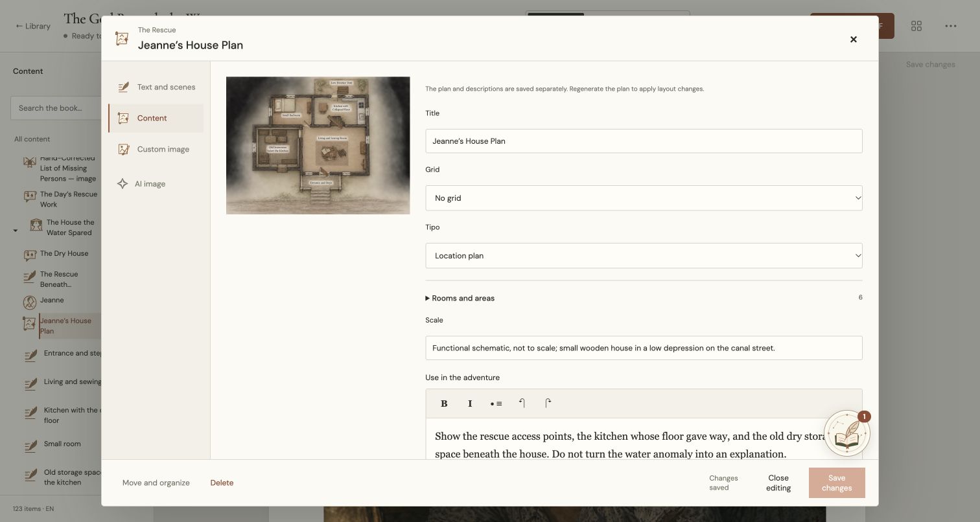Open the floating quill-and-book assistant button
Image resolution: width=980 pixels, height=522 pixels.
[x=846, y=433]
